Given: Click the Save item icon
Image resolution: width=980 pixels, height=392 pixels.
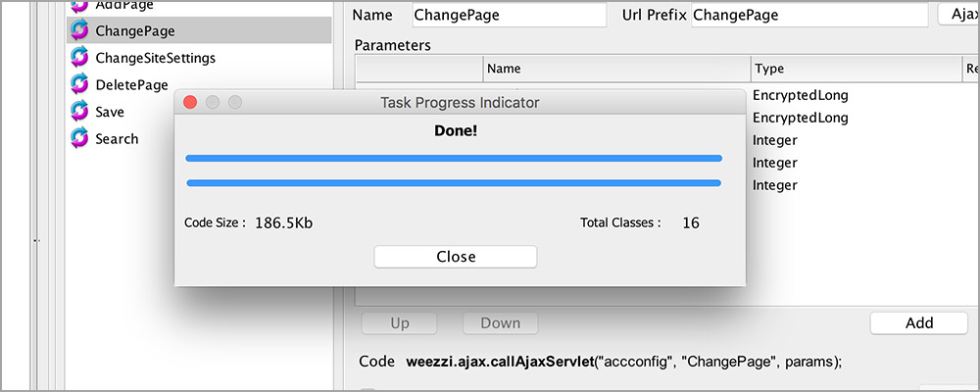Looking at the screenshot, I should (x=79, y=112).
